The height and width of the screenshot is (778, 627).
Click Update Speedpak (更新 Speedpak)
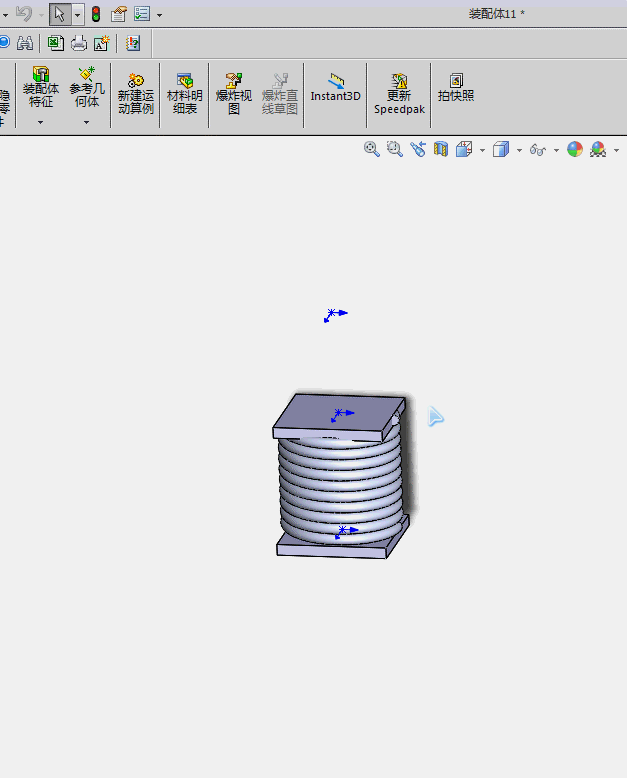tap(399, 94)
